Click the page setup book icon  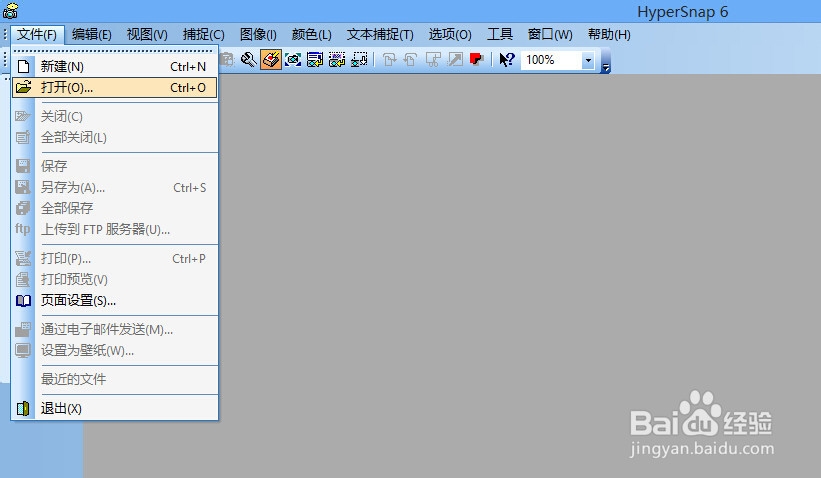tap(23, 301)
